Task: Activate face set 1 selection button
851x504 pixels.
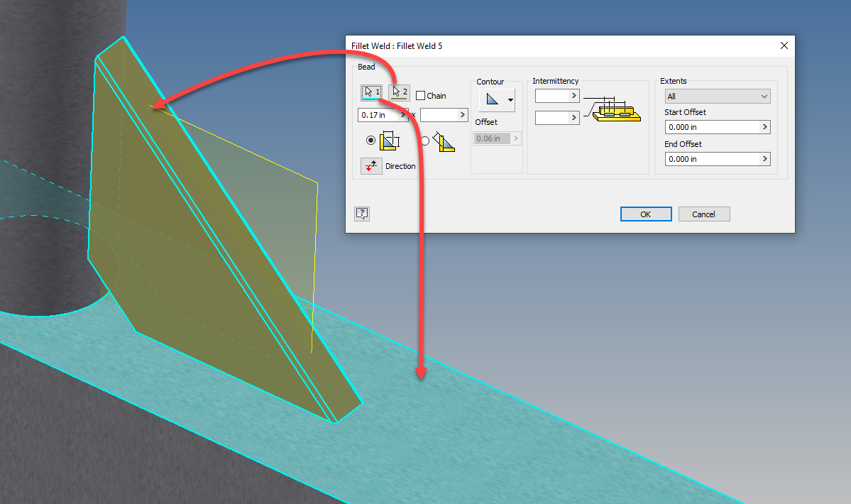Action: pyautogui.click(x=371, y=92)
